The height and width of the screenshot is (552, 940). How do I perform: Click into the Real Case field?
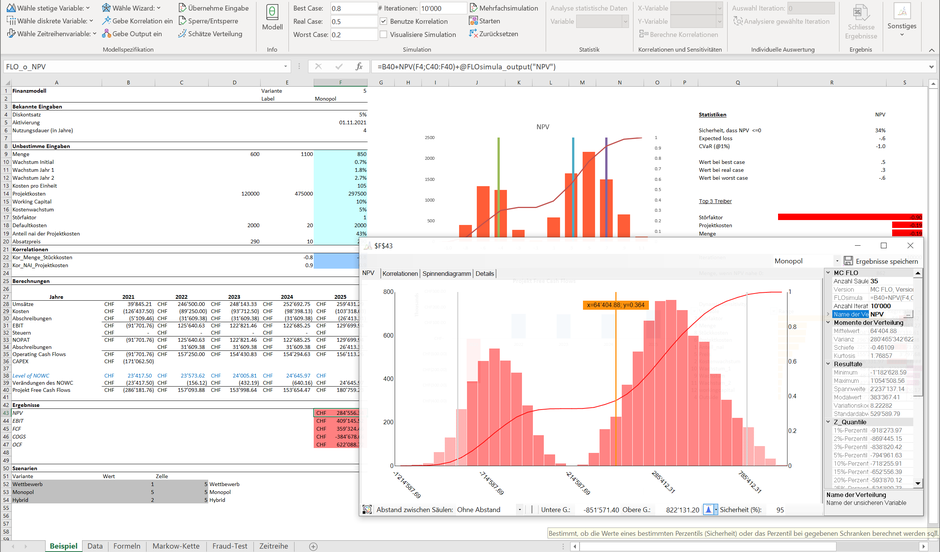pyautogui.click(x=354, y=21)
